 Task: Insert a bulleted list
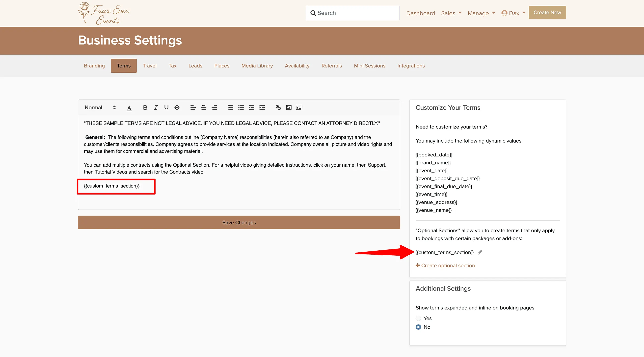[x=241, y=108]
